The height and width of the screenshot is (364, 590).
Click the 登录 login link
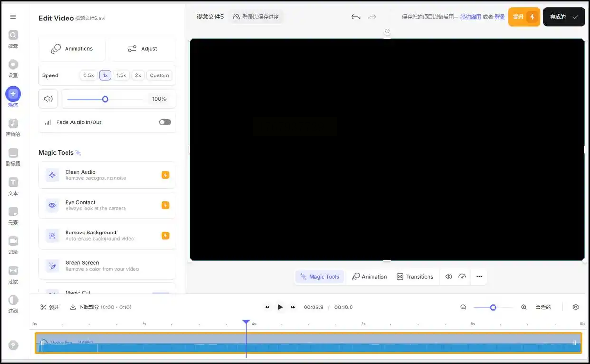click(500, 17)
